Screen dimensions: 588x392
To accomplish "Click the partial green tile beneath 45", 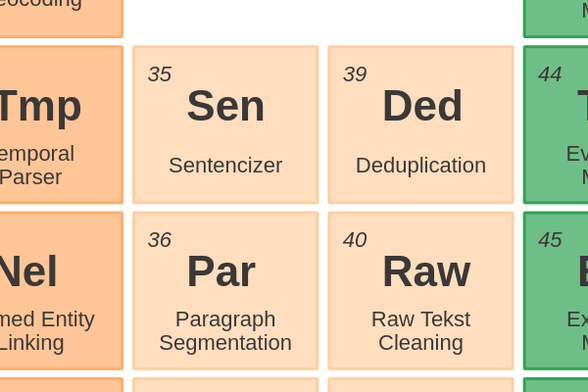I will 556,385.
